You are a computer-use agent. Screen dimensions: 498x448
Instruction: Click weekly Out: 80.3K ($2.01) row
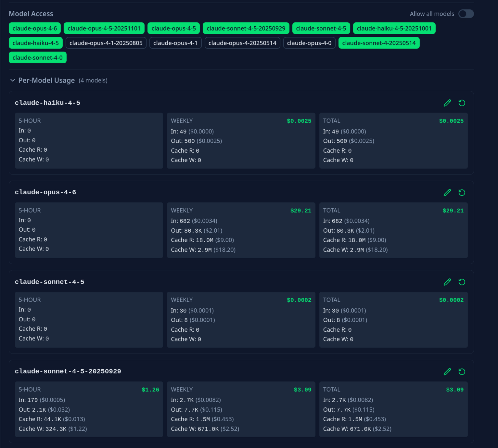coord(197,231)
